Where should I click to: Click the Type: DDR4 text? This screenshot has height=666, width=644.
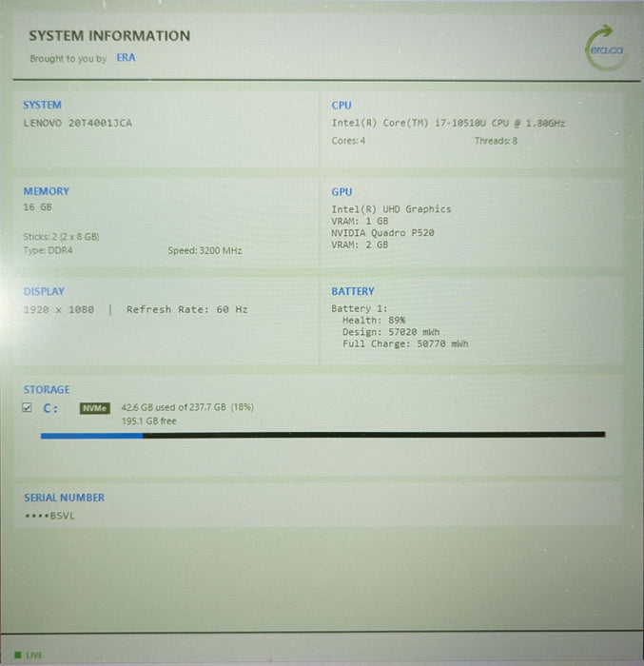(48, 250)
